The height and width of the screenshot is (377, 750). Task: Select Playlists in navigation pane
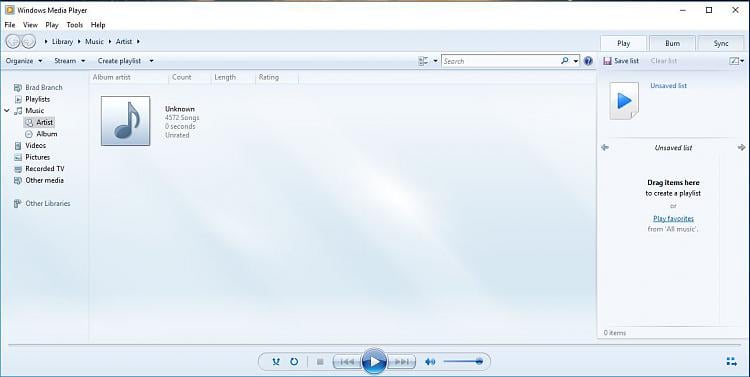[x=32, y=99]
